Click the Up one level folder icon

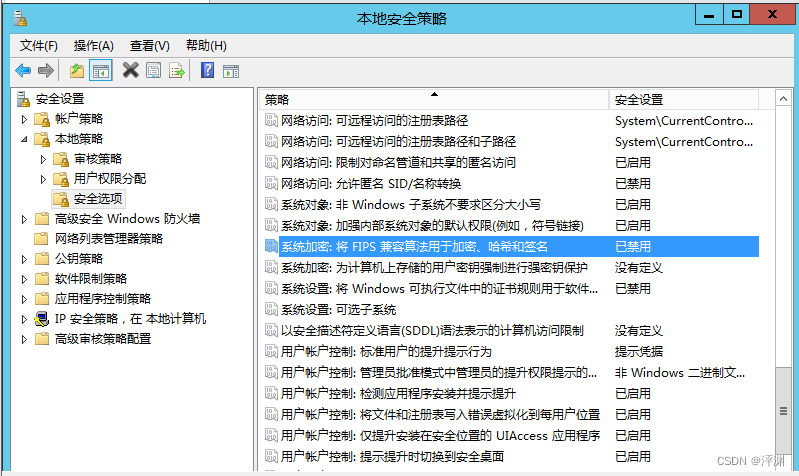tap(77, 70)
